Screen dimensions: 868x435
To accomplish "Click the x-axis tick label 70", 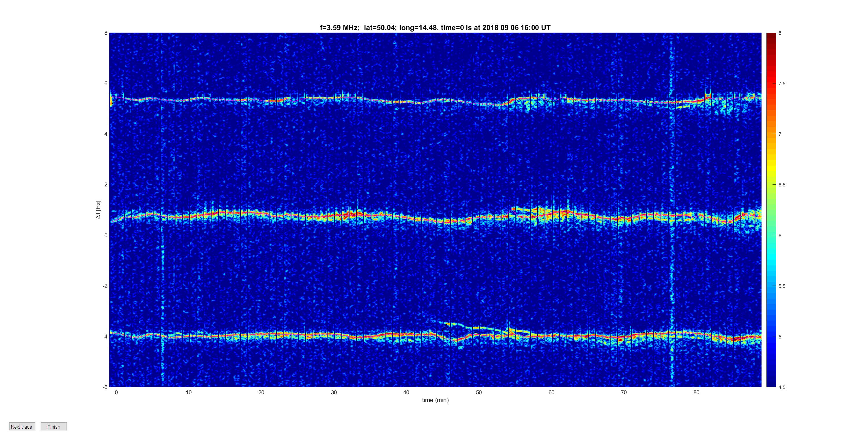I will click(x=624, y=392).
